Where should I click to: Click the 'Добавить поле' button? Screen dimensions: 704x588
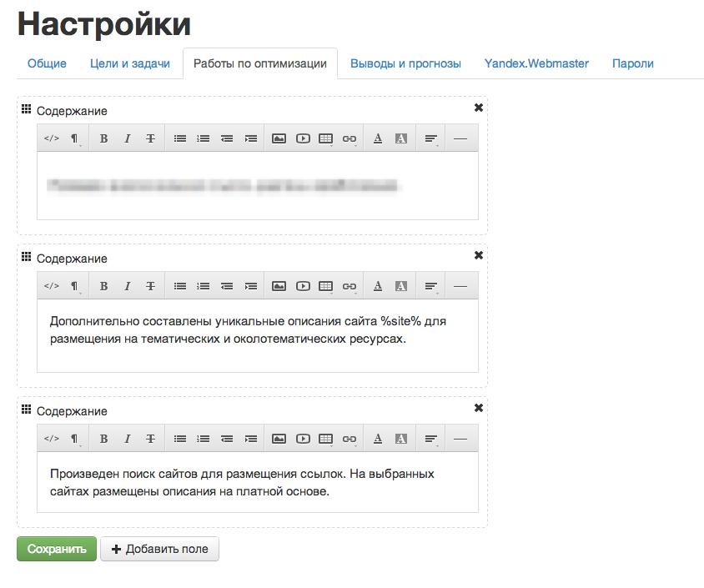pyautogui.click(x=159, y=549)
